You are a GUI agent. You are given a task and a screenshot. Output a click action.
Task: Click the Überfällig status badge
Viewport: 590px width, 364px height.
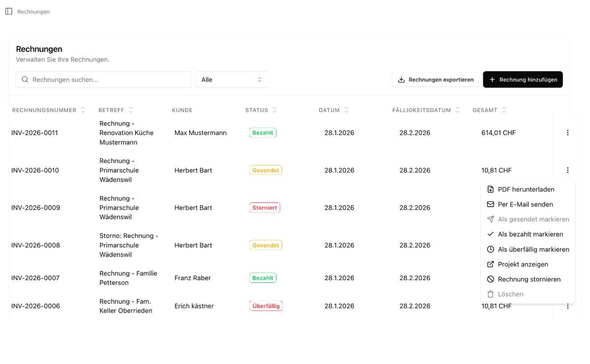click(x=265, y=306)
